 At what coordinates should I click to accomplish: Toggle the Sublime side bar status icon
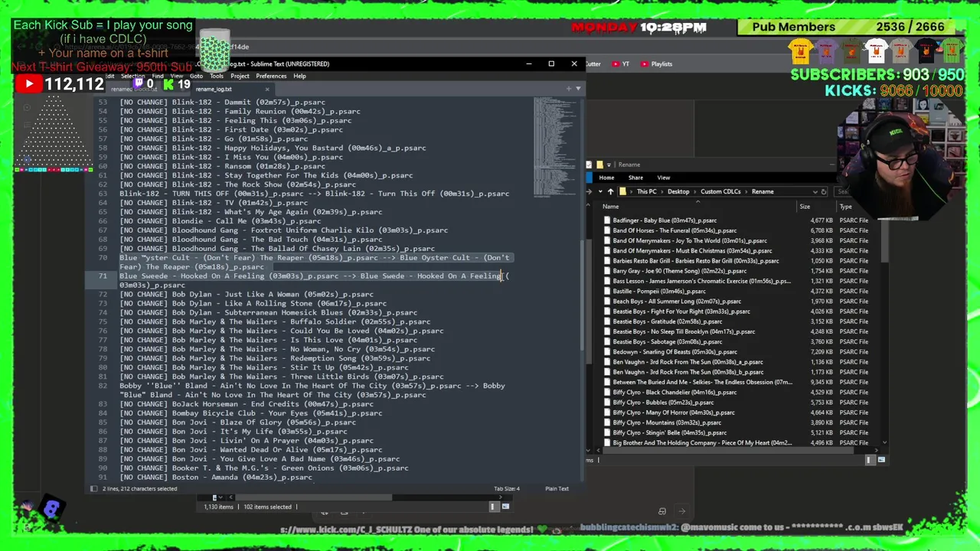click(93, 488)
